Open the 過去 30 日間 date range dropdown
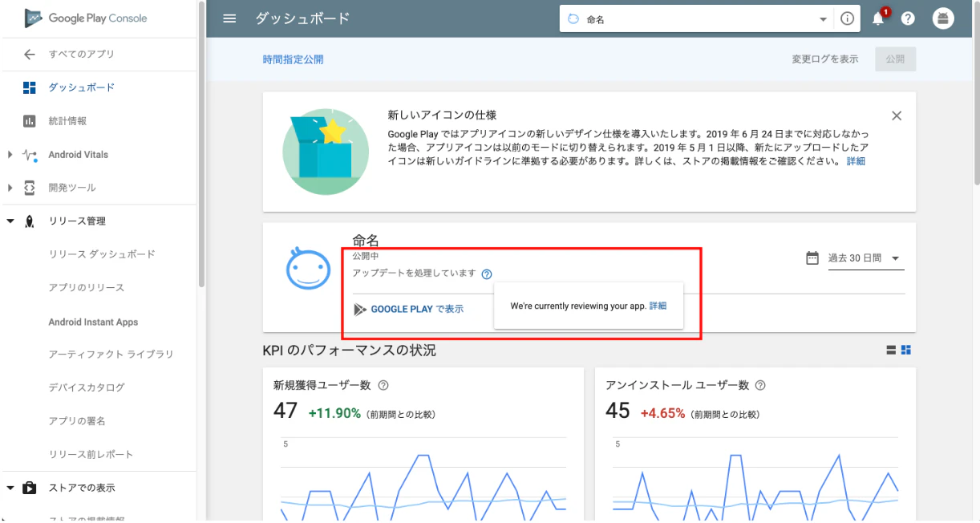Viewport: 980px width, 523px height. tap(866, 258)
